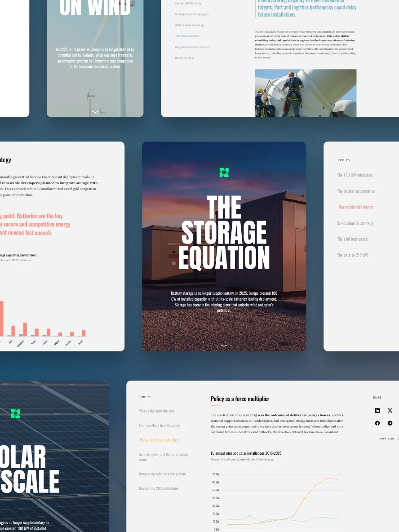Jump to 'Co-location as strategy'

[x=355, y=223]
